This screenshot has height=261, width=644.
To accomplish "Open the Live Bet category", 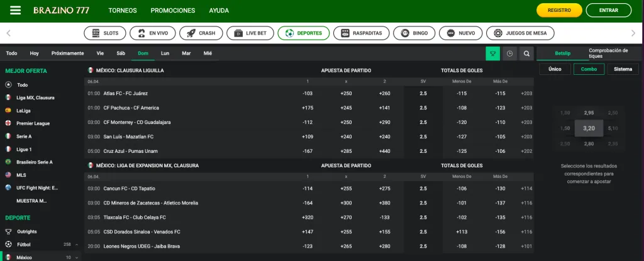I will (x=250, y=33).
